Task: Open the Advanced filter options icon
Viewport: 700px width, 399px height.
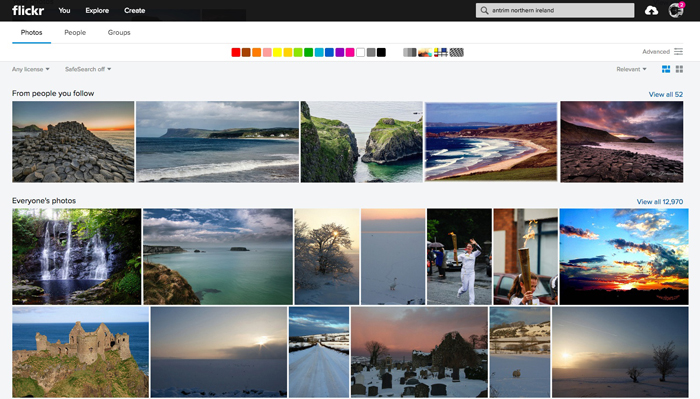Action: point(679,51)
